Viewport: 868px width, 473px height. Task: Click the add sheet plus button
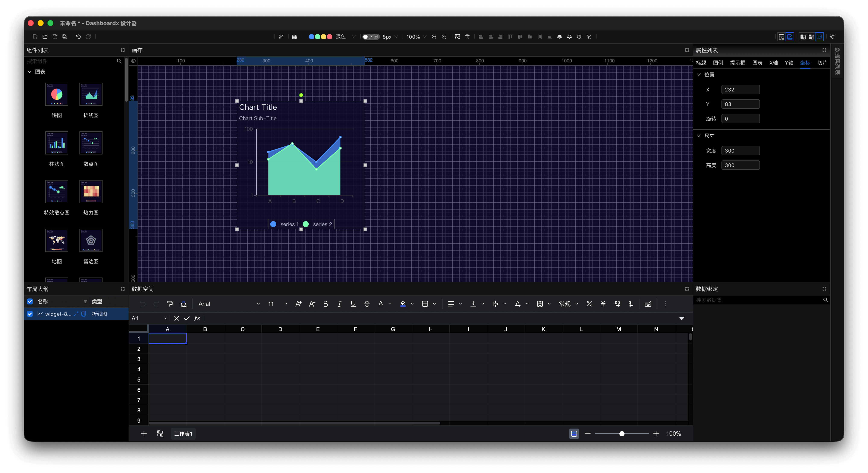144,433
